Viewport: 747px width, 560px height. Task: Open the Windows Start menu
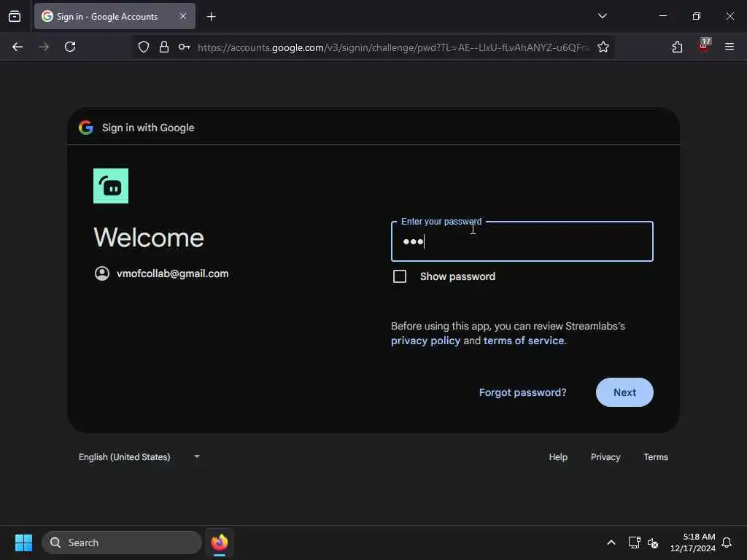23,542
